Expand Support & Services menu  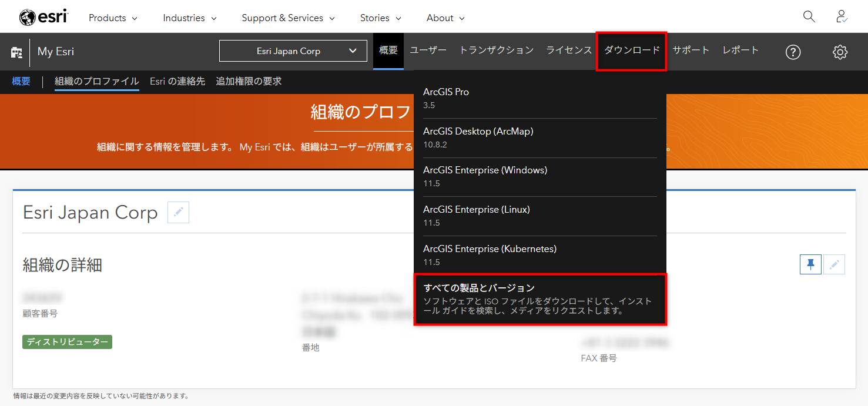pyautogui.click(x=288, y=18)
